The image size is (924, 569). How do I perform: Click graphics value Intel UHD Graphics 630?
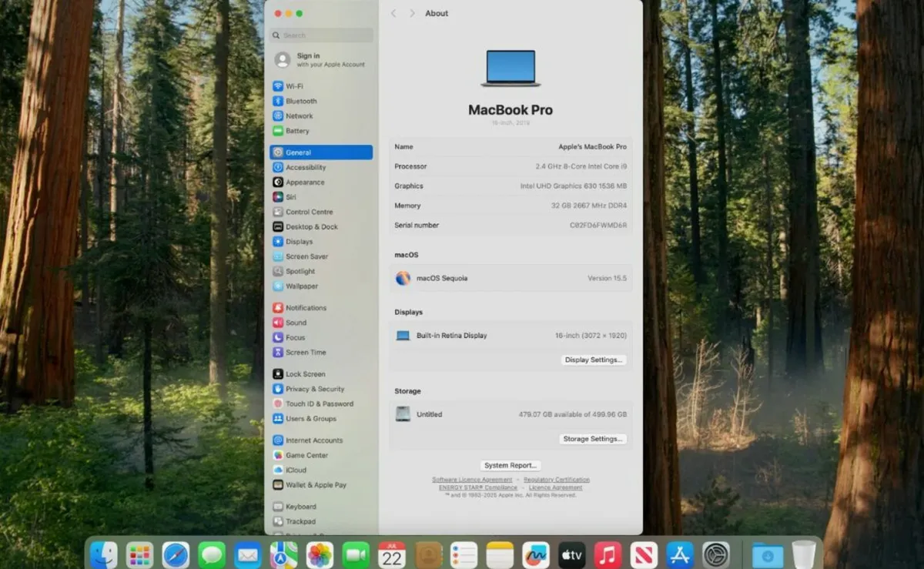[x=574, y=186]
